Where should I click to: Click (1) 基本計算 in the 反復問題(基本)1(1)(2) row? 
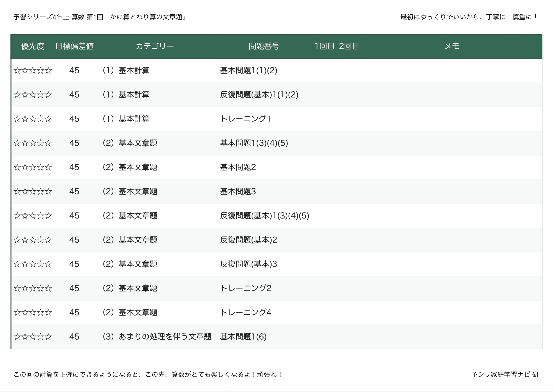coord(126,95)
